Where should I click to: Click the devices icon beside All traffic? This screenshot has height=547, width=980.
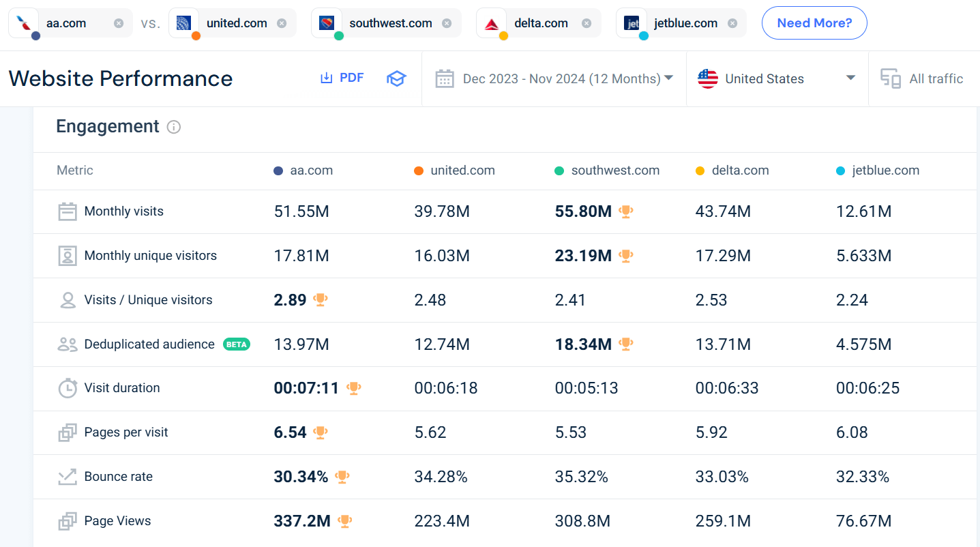[x=891, y=78]
